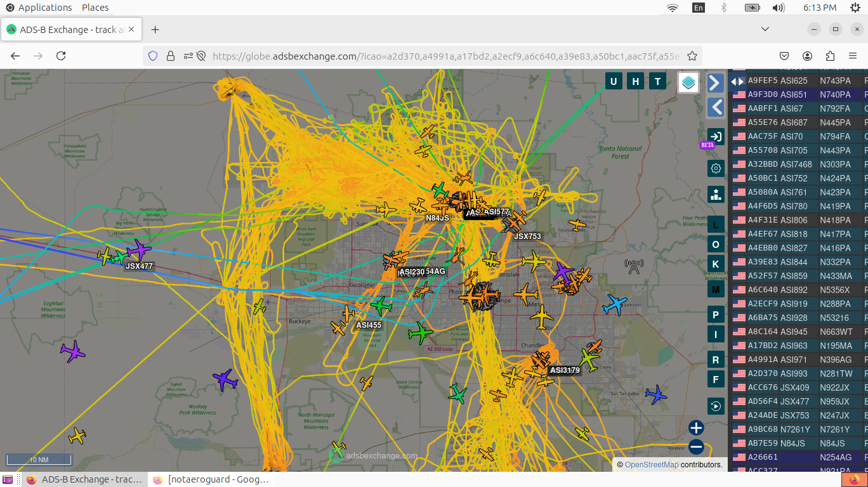Select the table row for N254AG
This screenshot has width=868, height=487.
(799, 457)
